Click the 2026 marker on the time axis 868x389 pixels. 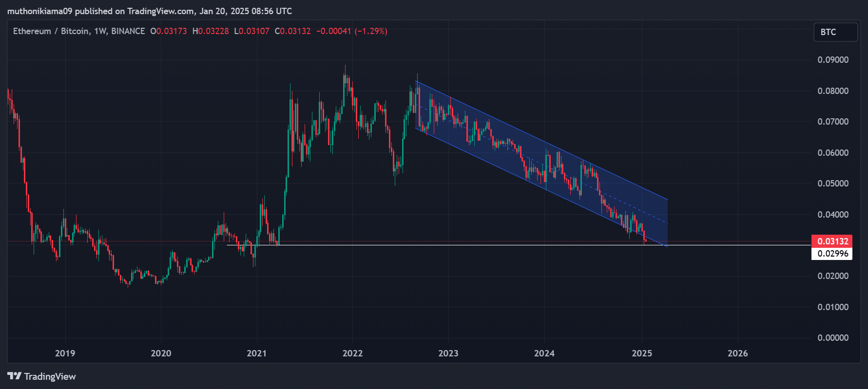[737, 353]
